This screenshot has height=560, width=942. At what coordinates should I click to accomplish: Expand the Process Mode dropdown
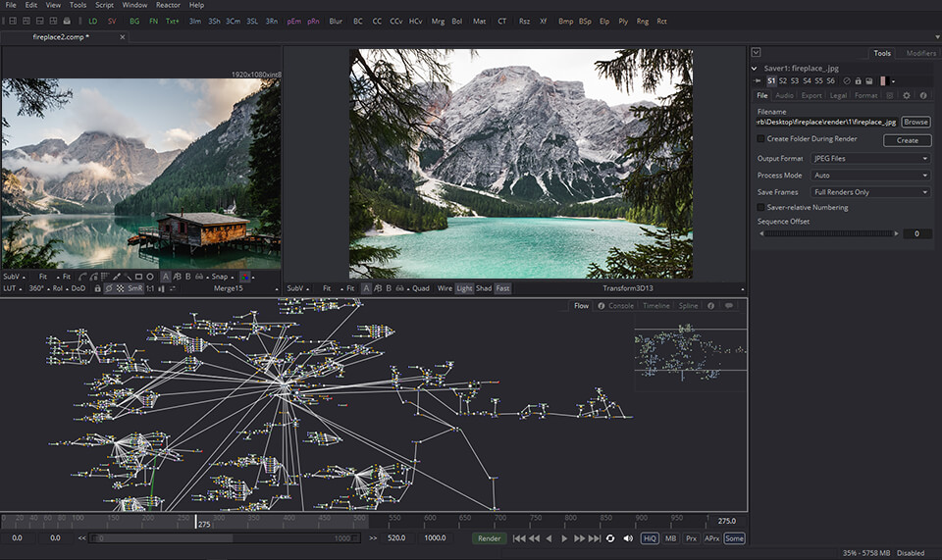click(869, 175)
